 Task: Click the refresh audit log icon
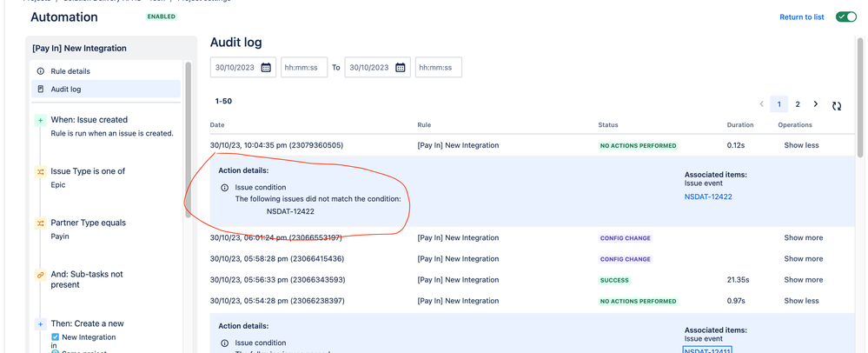click(837, 106)
